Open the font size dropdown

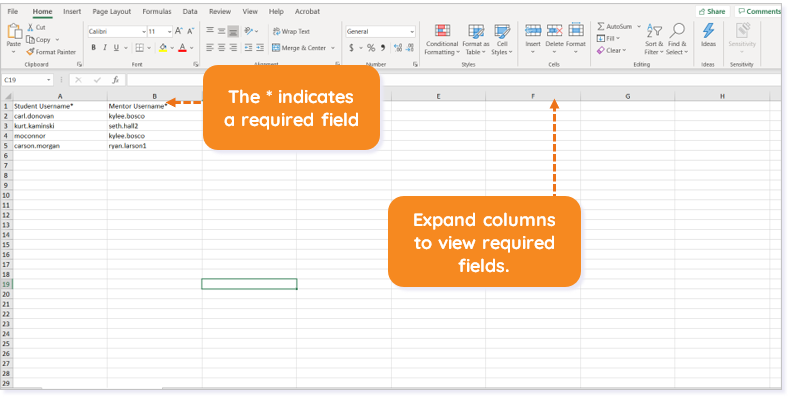[x=170, y=31]
